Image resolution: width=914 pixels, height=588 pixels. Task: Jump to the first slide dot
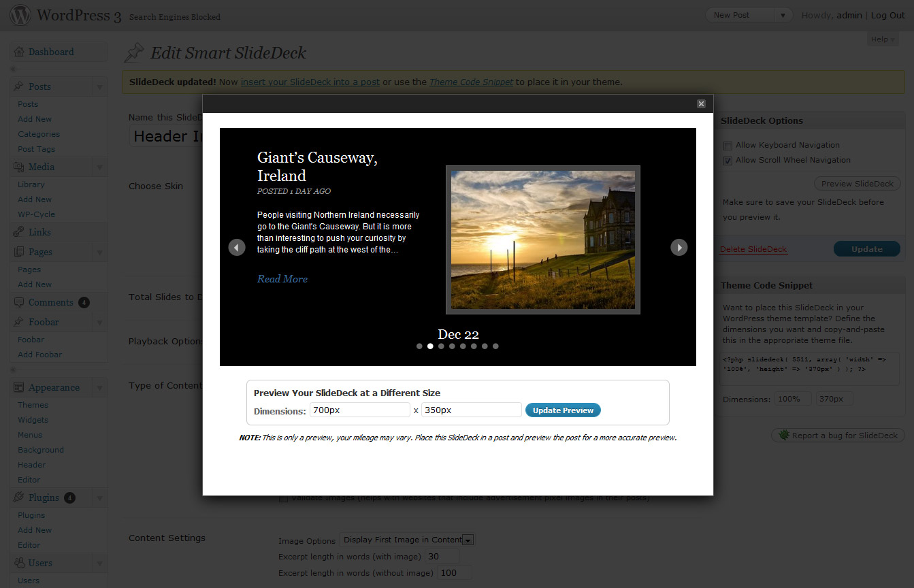(419, 346)
